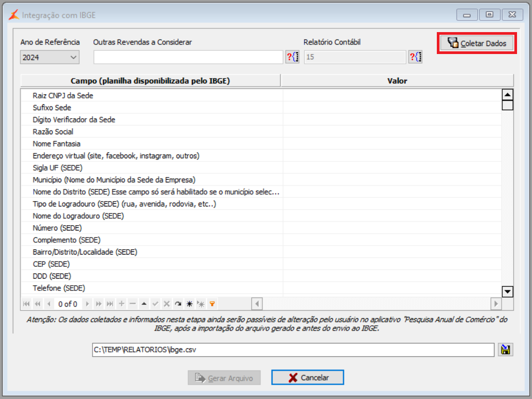This screenshot has height=399, width=532.
Task: Click the Valor cell for Razão Social
Action: (x=392, y=132)
